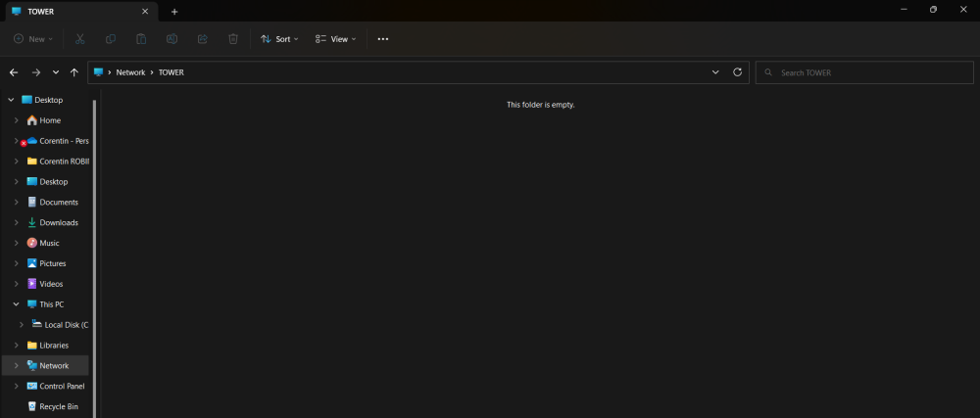
Task: Select the Corentin ROBII folder
Action: pos(58,161)
